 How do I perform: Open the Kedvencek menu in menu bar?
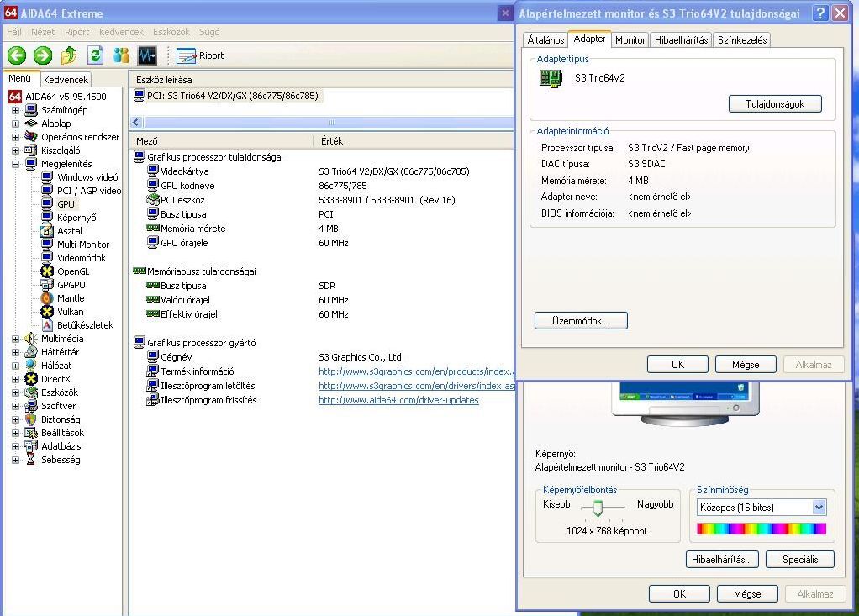coord(121,32)
